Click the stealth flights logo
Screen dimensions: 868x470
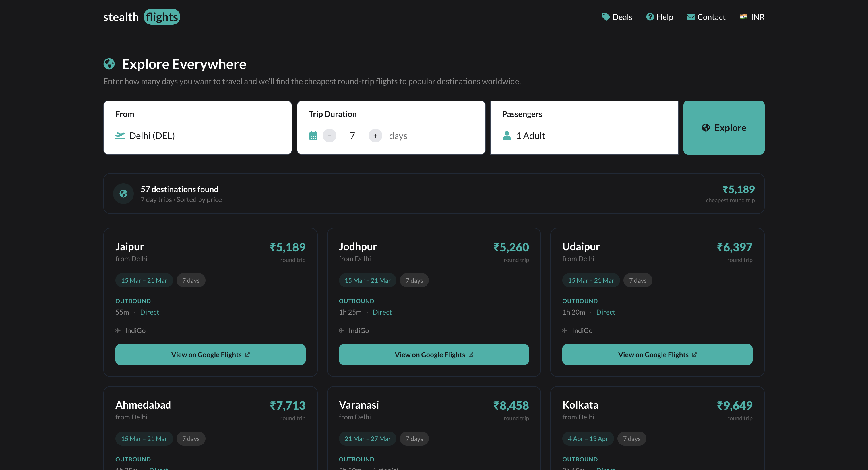pyautogui.click(x=142, y=17)
